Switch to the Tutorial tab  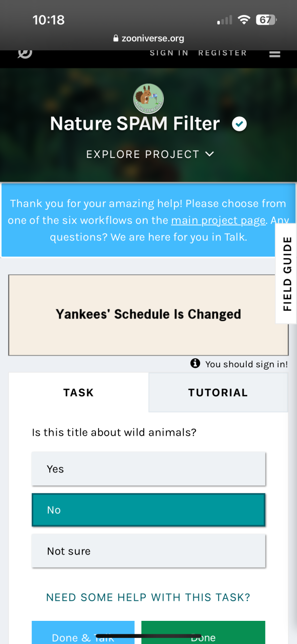[218, 392]
